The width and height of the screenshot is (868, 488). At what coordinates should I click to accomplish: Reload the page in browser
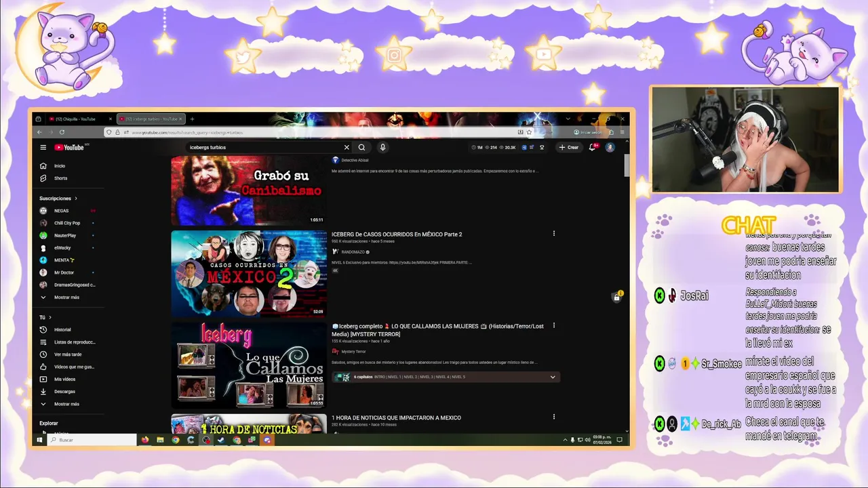coord(62,132)
